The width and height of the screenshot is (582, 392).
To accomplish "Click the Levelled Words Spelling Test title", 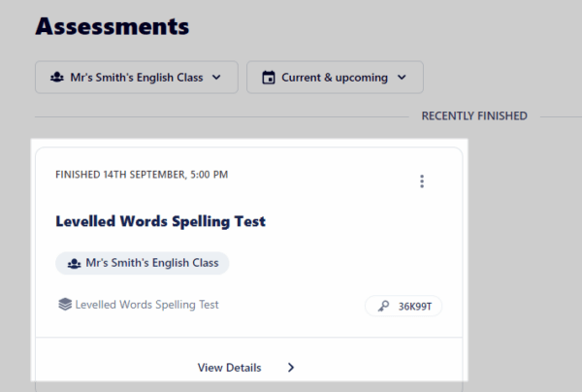I will tap(160, 221).
